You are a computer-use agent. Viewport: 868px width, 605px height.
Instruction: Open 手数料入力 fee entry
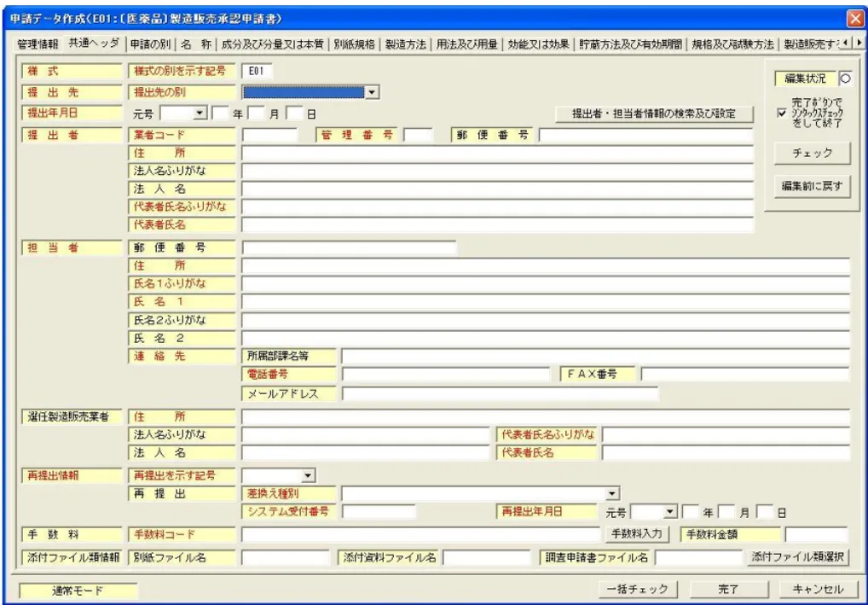637,534
